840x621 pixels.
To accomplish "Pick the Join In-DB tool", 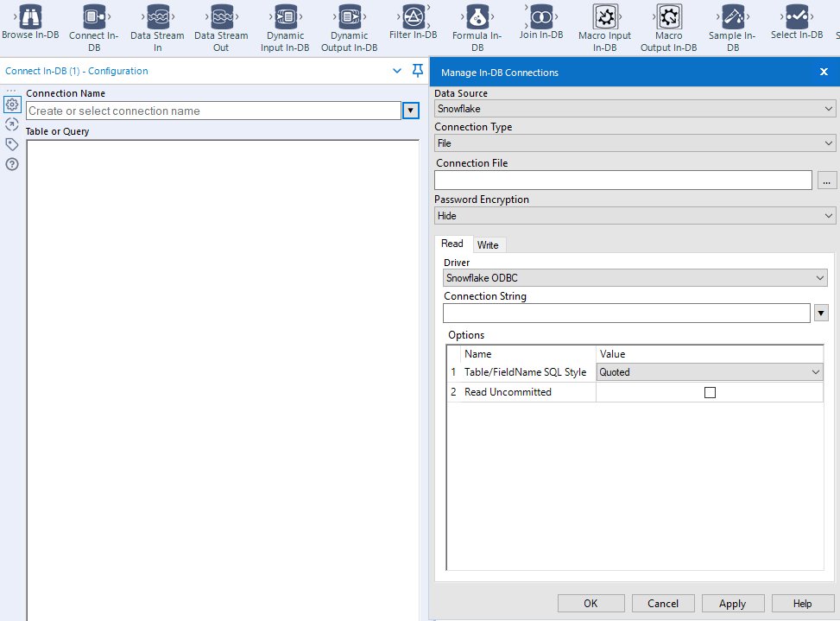I will (x=541, y=22).
